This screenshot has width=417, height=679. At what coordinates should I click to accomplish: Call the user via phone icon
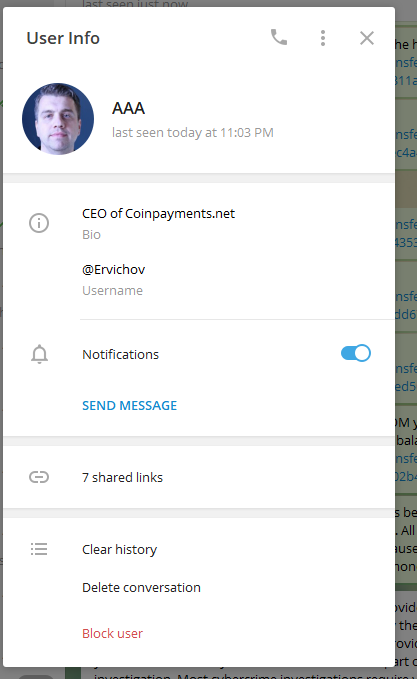pyautogui.click(x=279, y=38)
